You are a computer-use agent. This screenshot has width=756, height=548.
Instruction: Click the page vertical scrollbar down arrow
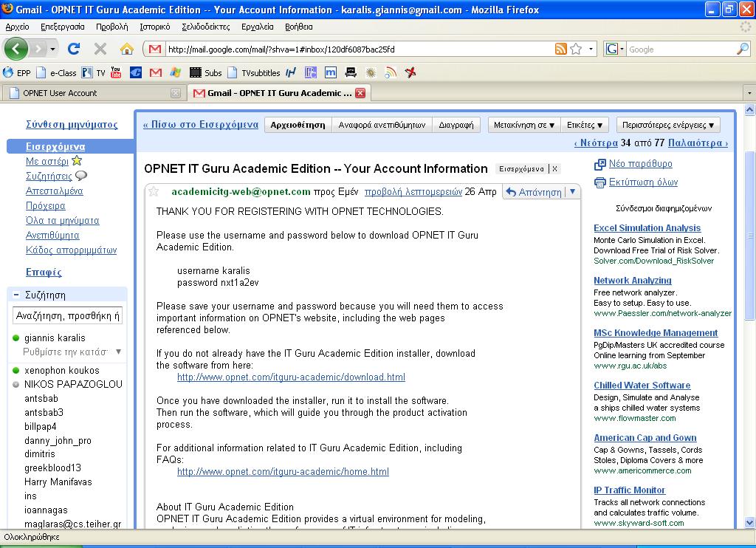[x=750, y=522]
